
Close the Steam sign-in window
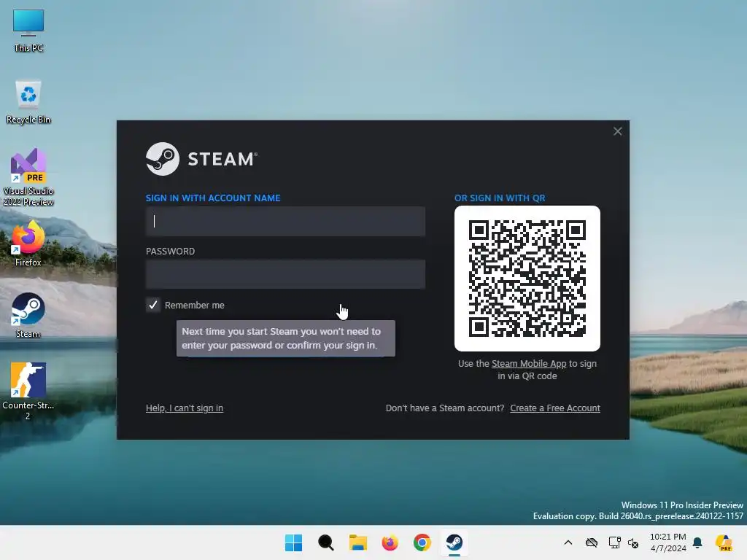click(617, 131)
